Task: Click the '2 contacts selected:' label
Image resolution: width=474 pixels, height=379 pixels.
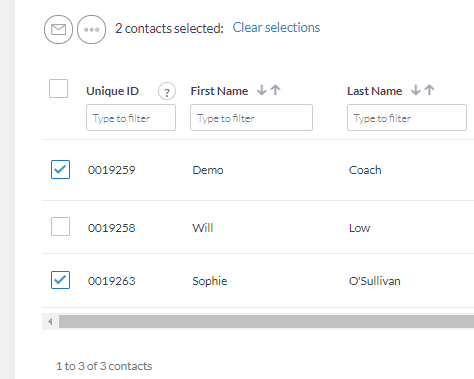Action: pyautogui.click(x=169, y=29)
